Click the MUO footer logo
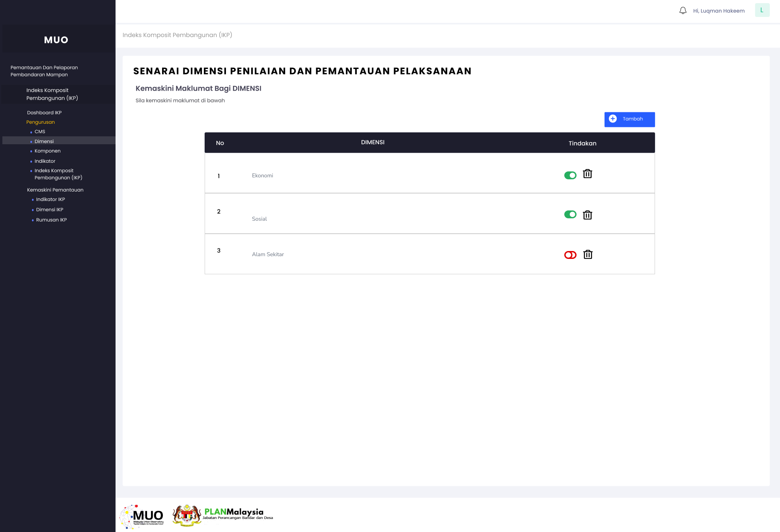The image size is (780, 532). 142,517
